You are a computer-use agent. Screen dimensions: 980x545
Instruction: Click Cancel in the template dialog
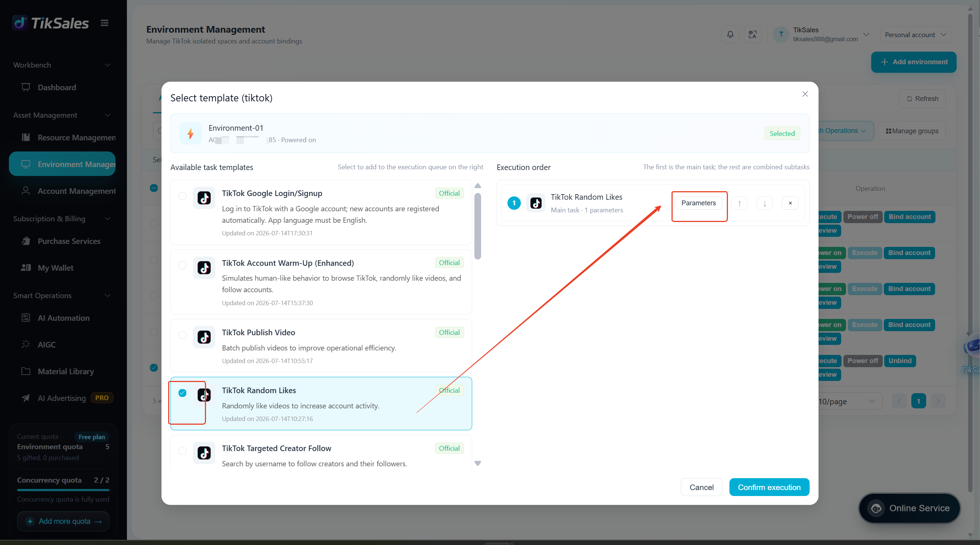pos(701,487)
